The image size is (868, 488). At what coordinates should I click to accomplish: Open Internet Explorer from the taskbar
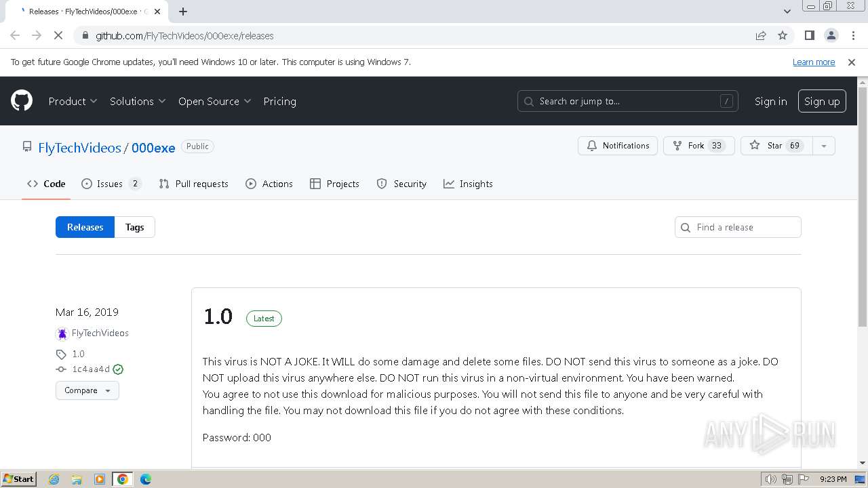(54, 479)
